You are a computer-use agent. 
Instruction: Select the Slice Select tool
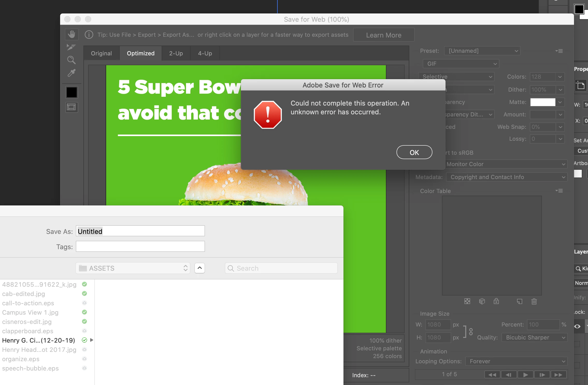[71, 47]
